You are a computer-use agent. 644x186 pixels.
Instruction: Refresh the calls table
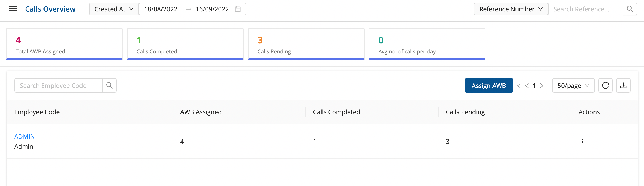click(605, 85)
